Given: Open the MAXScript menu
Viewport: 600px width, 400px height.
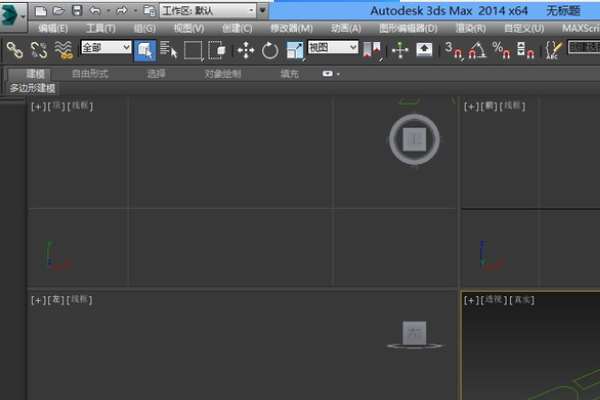Looking at the screenshot, I should click(x=580, y=28).
